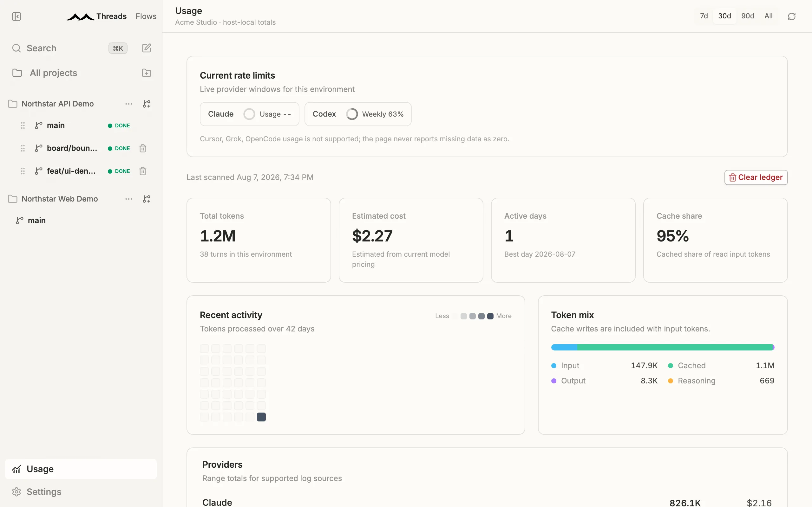The image size is (812, 507).
Task: Select the 90d time range
Action: 748,16
